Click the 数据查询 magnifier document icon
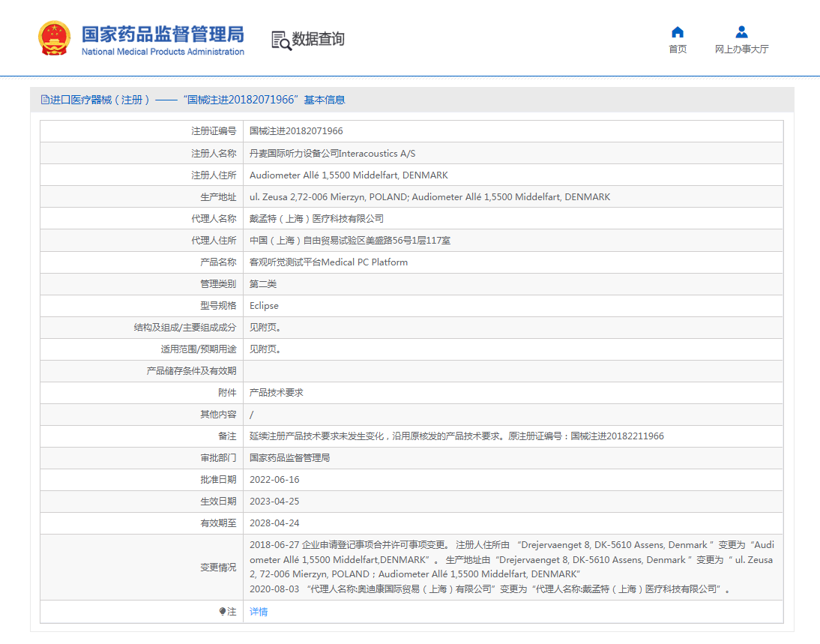Screen dimensions: 820x644 (281, 40)
